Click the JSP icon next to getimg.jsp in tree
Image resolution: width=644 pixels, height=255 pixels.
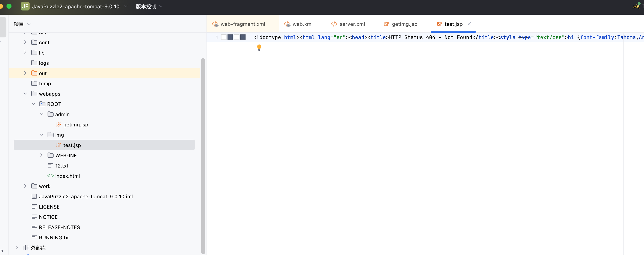58,124
